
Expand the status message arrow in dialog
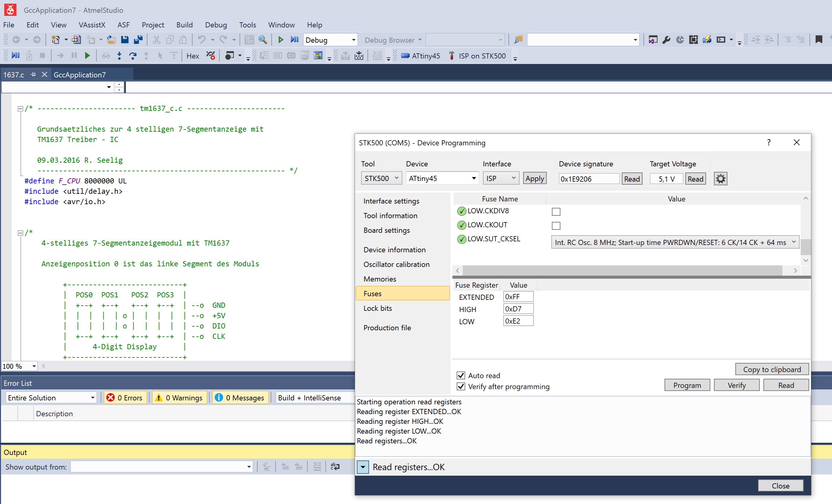(x=363, y=467)
